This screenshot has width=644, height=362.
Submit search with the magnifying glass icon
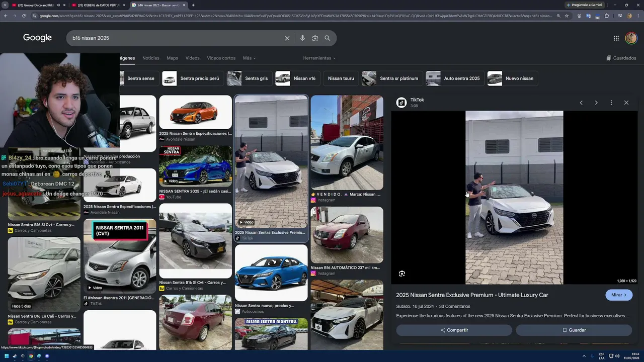[328, 38]
